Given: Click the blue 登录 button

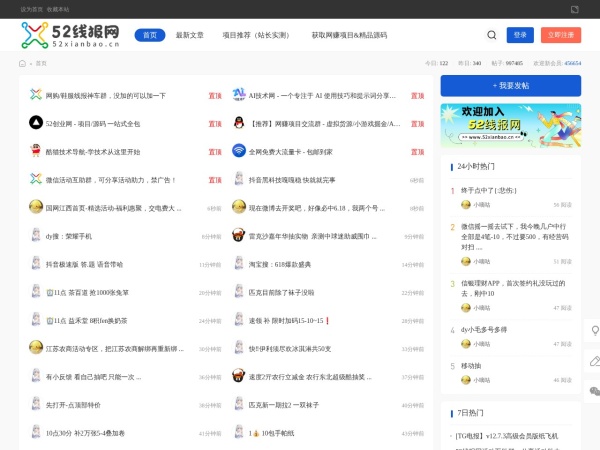Looking at the screenshot, I should (x=520, y=35).
